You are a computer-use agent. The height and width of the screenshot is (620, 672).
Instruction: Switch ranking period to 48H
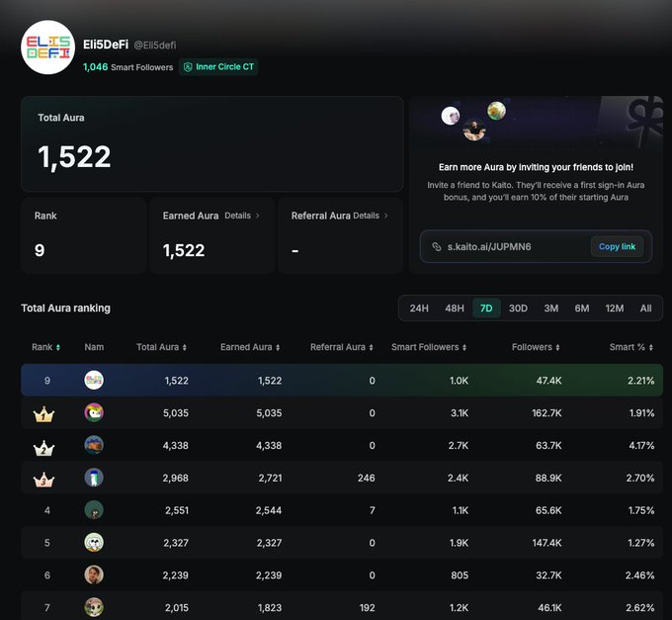coord(455,309)
